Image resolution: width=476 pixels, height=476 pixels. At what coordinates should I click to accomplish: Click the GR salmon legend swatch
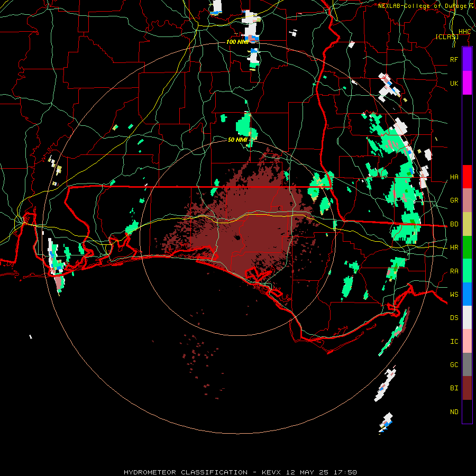pos(467,200)
